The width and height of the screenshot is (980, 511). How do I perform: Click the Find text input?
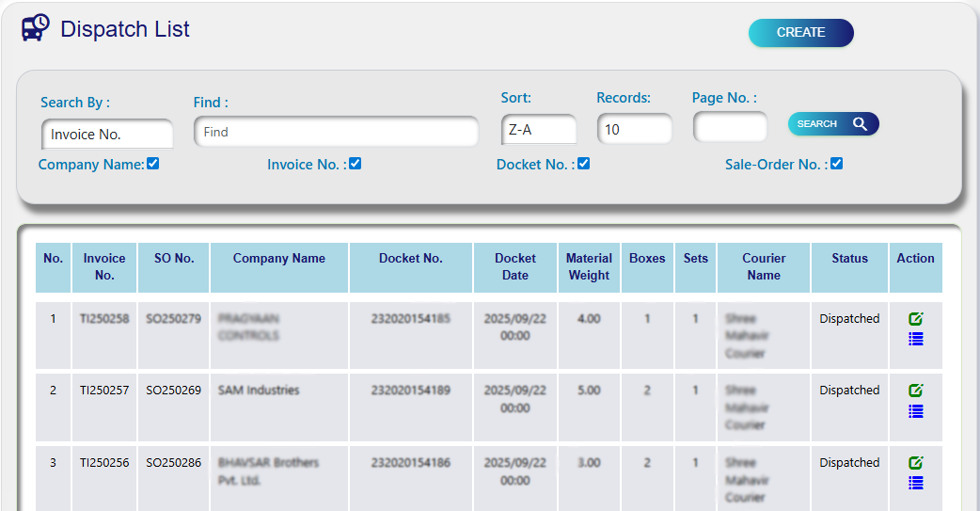(336, 132)
